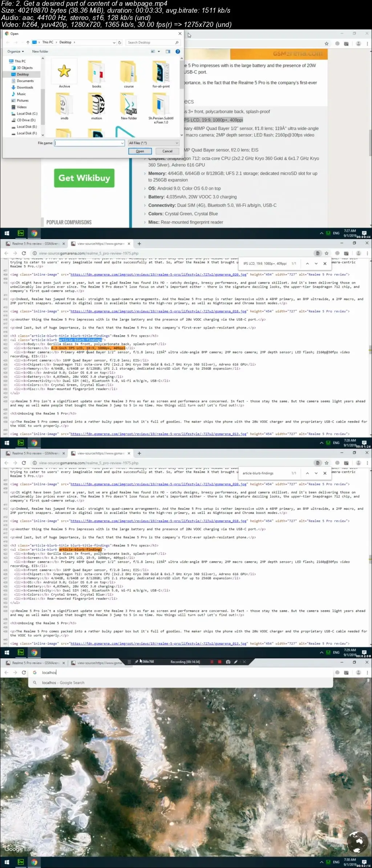This screenshot has width=372, height=868.
Task: Select the course folder in Open dialog
Action: [129, 74]
